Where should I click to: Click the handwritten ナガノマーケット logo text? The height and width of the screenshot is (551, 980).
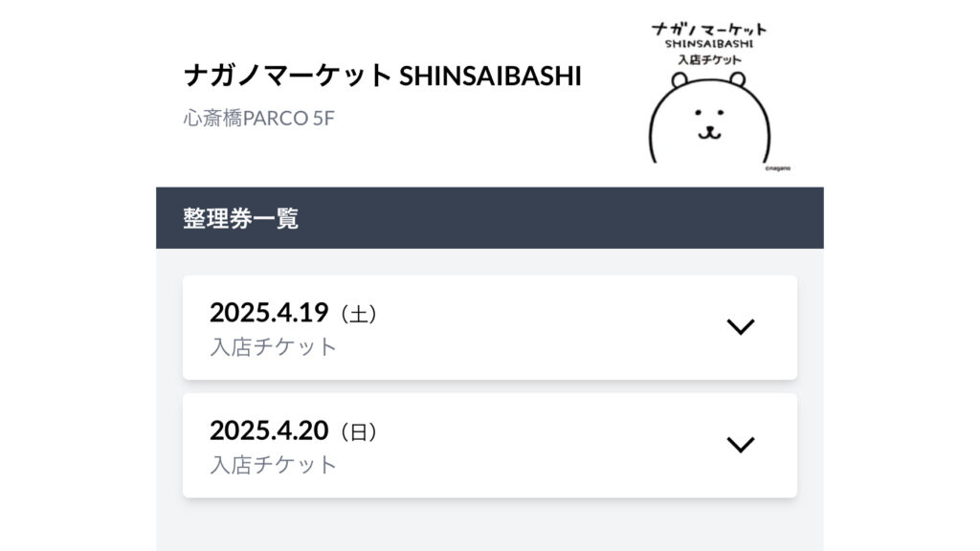pos(709,30)
